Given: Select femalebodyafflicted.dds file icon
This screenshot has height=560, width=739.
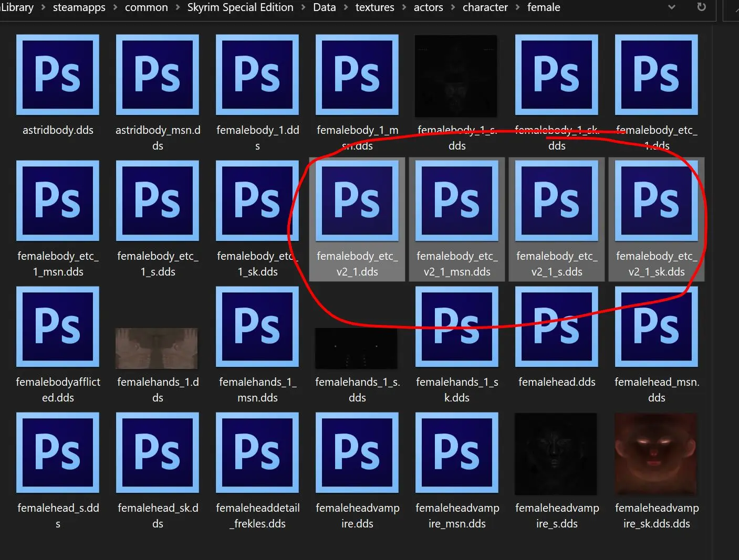Looking at the screenshot, I should point(58,326).
